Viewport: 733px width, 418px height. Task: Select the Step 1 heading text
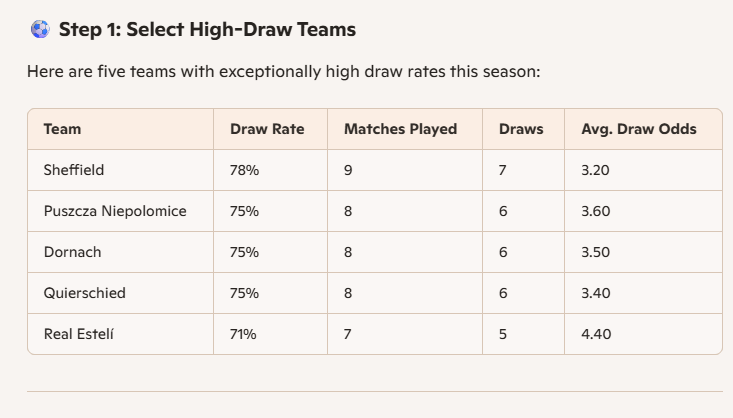tap(207, 29)
